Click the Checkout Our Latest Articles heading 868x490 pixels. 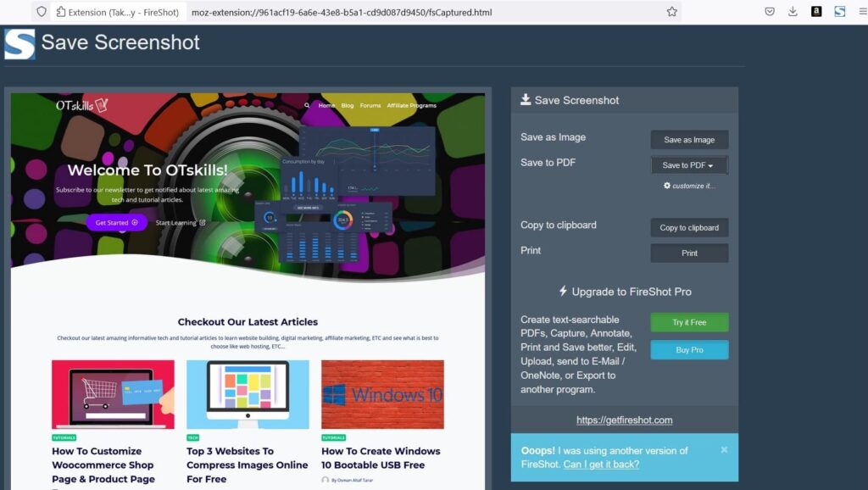pyautogui.click(x=248, y=321)
